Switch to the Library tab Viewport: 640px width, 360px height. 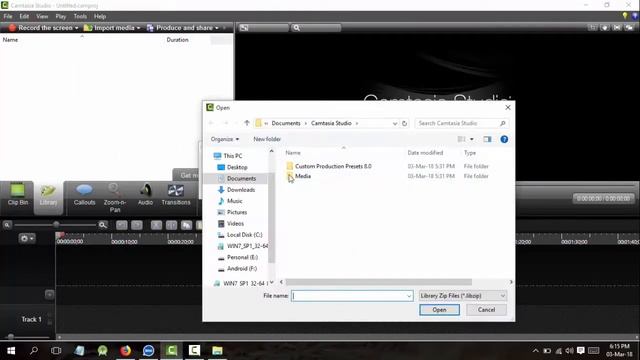coord(48,195)
